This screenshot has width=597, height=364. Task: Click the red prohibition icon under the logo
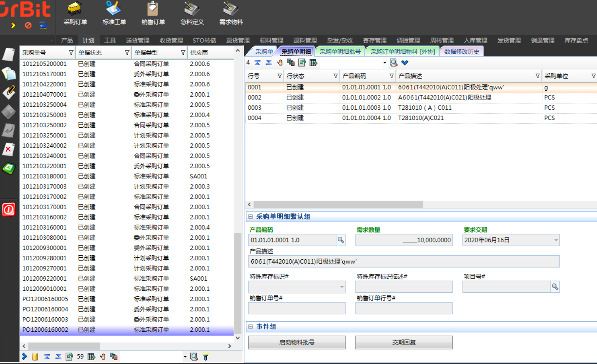pos(28,26)
